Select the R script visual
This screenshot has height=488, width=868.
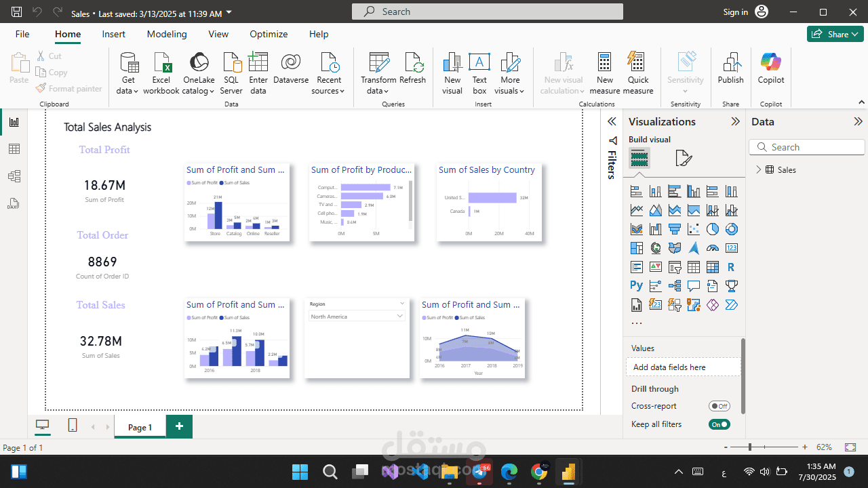(731, 267)
